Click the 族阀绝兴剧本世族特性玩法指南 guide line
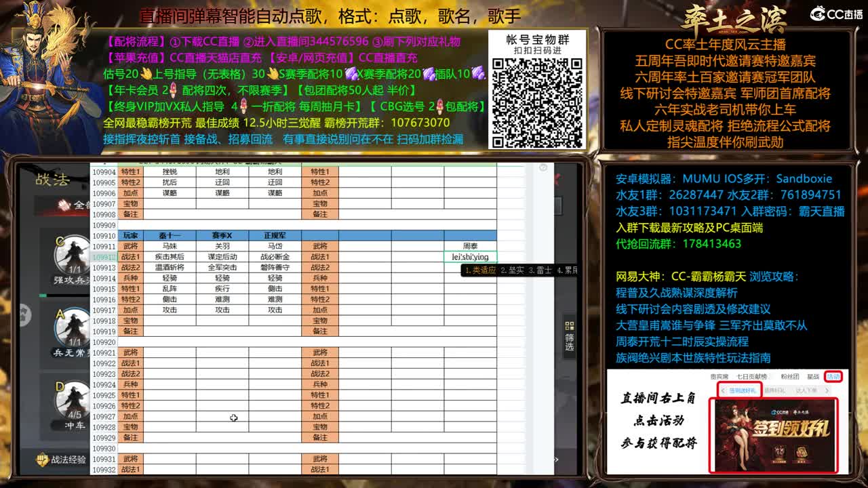 [693, 358]
